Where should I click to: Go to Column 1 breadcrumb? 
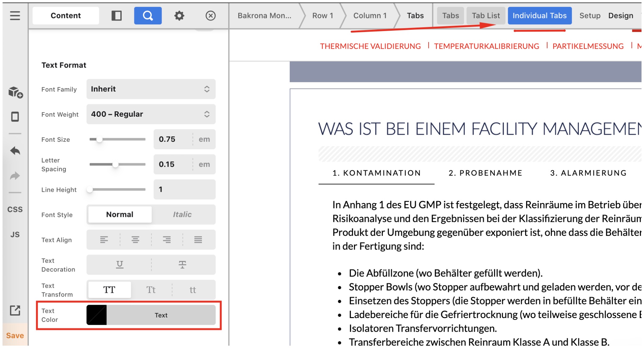point(370,16)
